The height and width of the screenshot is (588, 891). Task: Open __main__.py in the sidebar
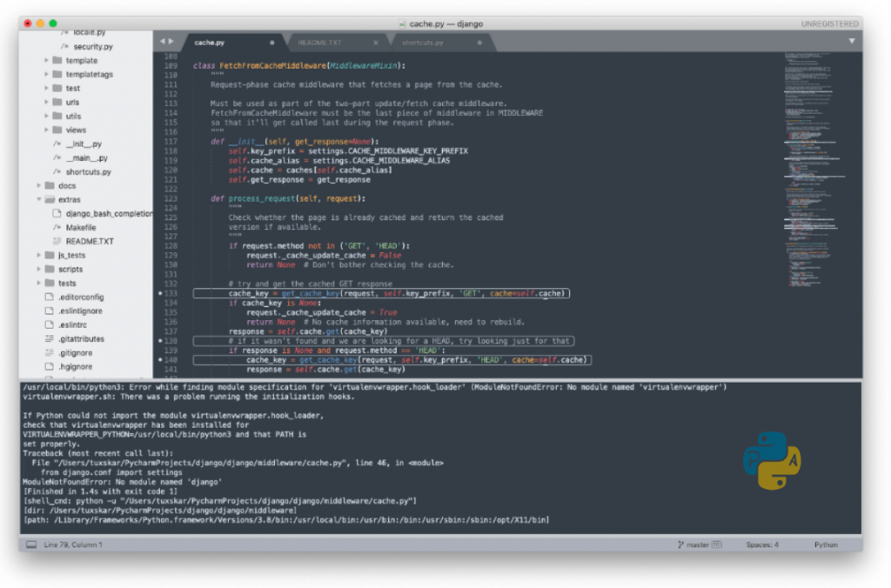pos(86,158)
